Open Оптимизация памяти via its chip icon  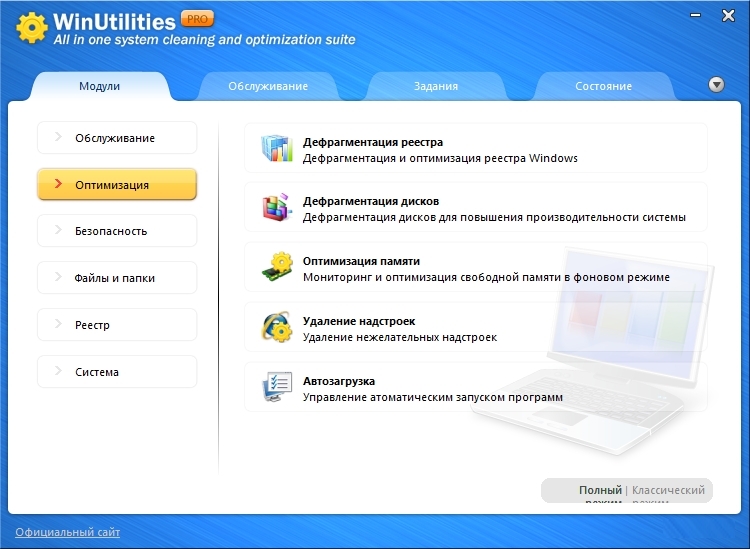pyautogui.click(x=276, y=268)
